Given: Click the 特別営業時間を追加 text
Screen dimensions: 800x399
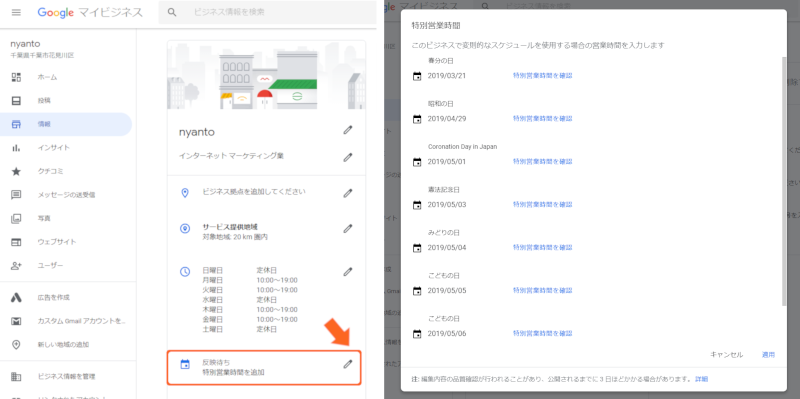Looking at the screenshot, I should tap(234, 372).
